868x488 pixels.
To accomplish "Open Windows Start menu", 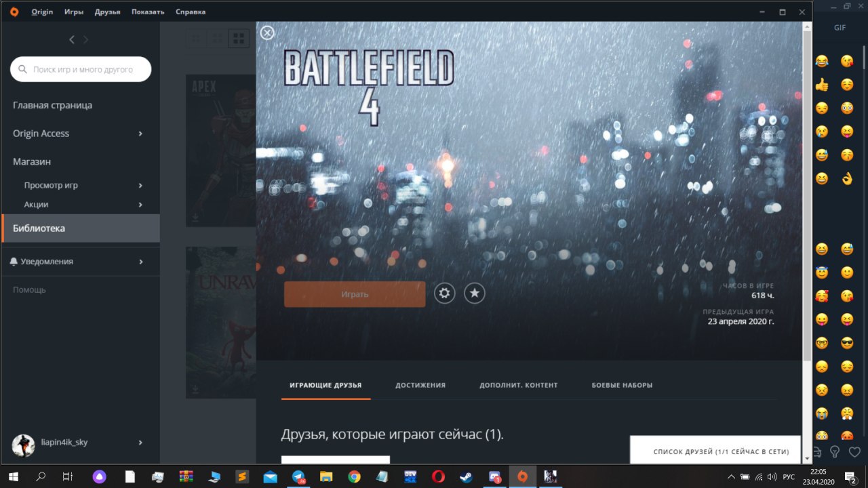I will (x=14, y=476).
